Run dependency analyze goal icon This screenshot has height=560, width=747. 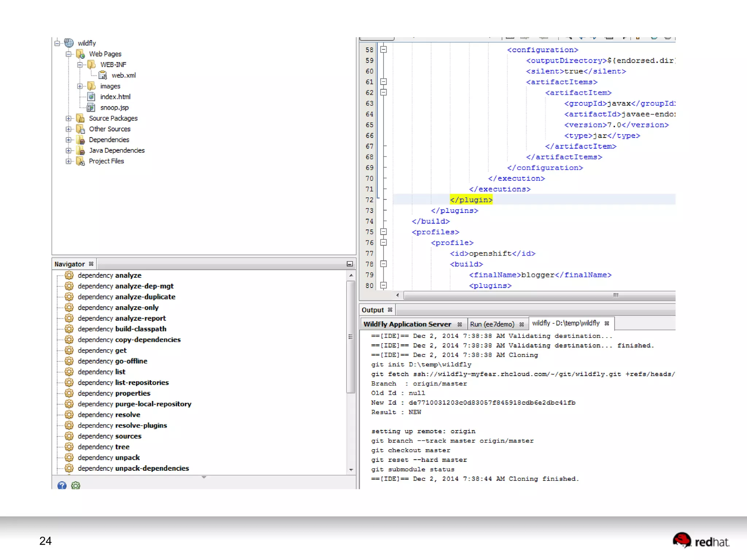(69, 275)
